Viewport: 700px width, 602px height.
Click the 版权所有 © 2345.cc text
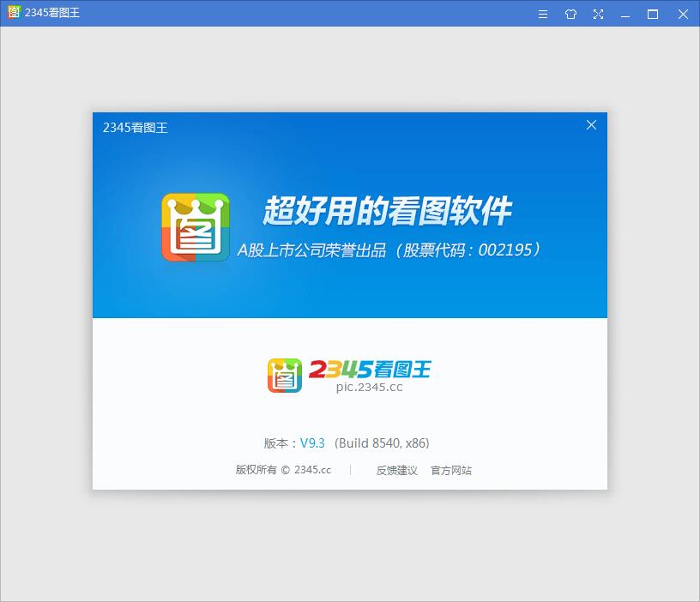pyautogui.click(x=283, y=470)
